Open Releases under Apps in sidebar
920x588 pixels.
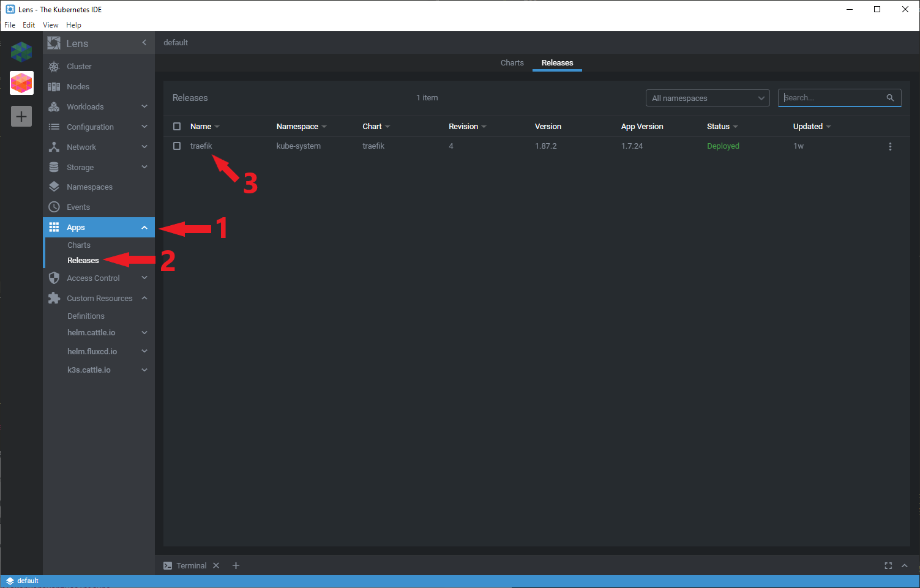[83, 261]
